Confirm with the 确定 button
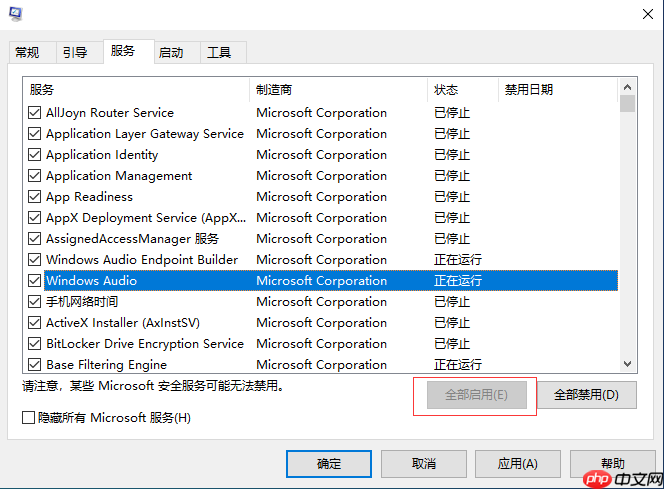The height and width of the screenshot is (489, 664). pos(329,464)
